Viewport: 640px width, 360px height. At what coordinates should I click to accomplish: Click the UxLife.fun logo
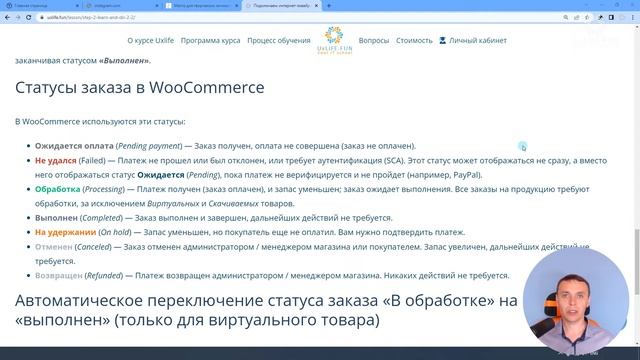[x=334, y=40]
